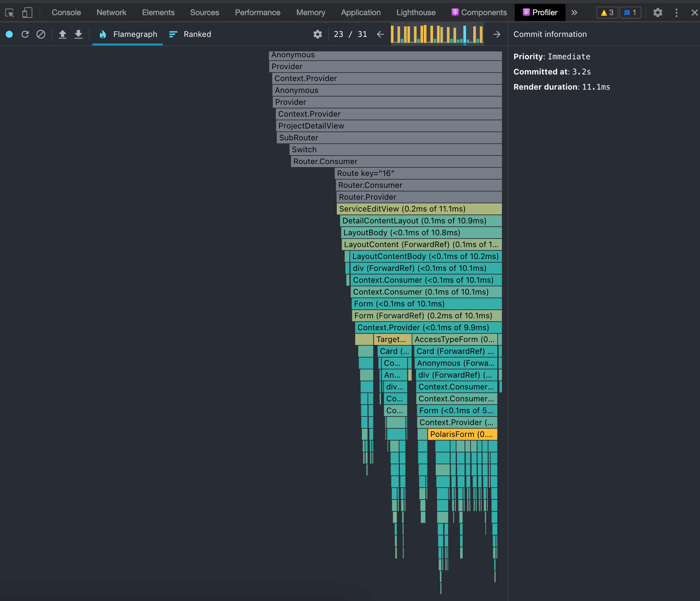
Task: Clear profiling data
Action: pyautogui.click(x=41, y=34)
